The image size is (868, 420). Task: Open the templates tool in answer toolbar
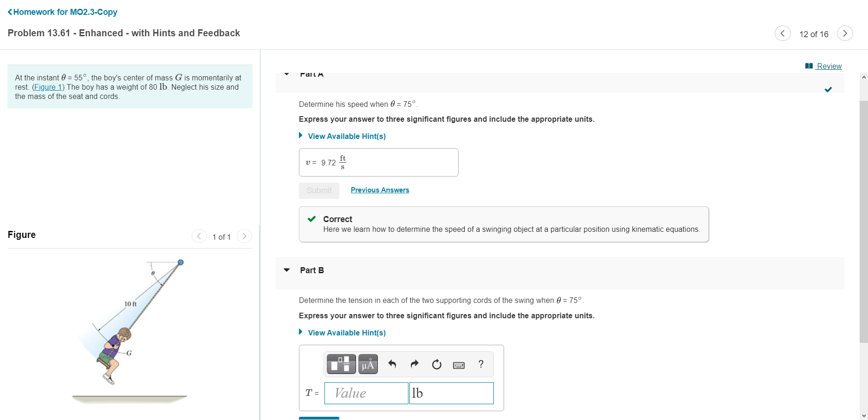(341, 364)
